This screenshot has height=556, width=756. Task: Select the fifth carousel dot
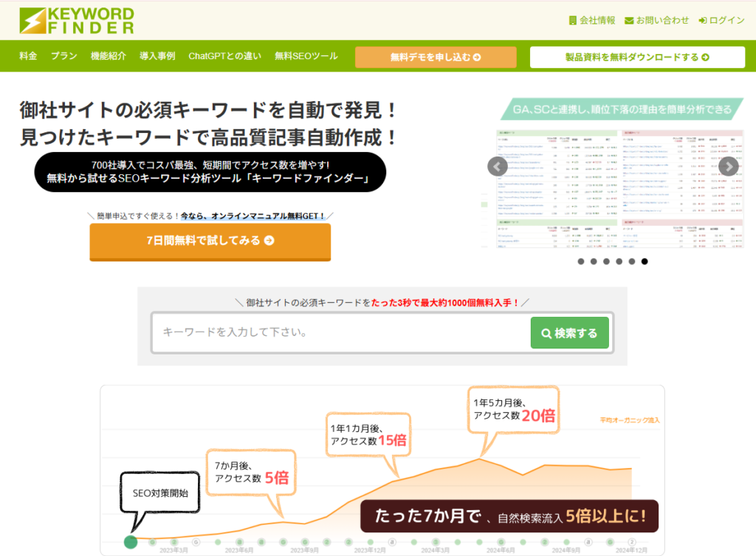point(632,261)
